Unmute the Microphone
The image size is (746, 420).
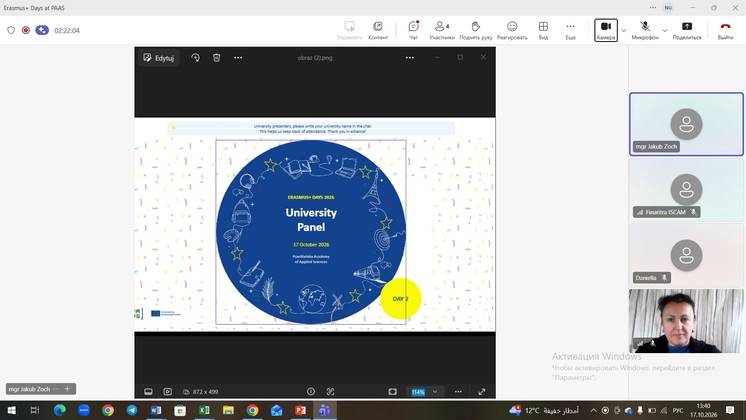coord(645,30)
